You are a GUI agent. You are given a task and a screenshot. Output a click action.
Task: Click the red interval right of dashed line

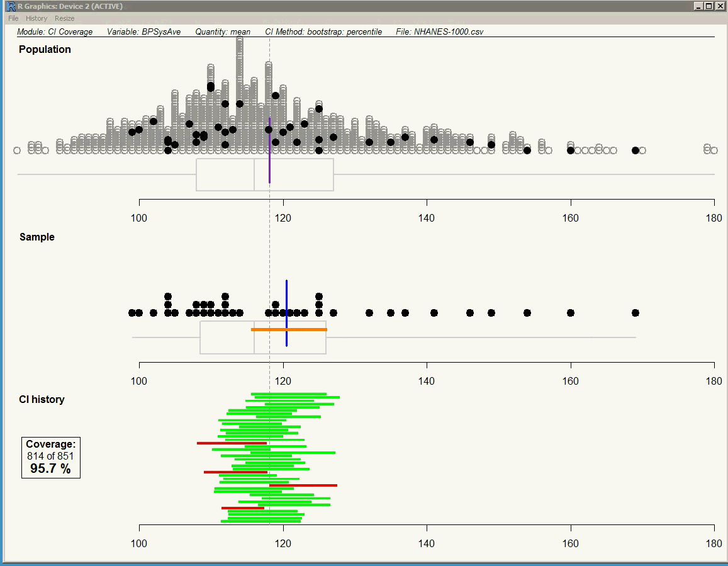point(303,485)
